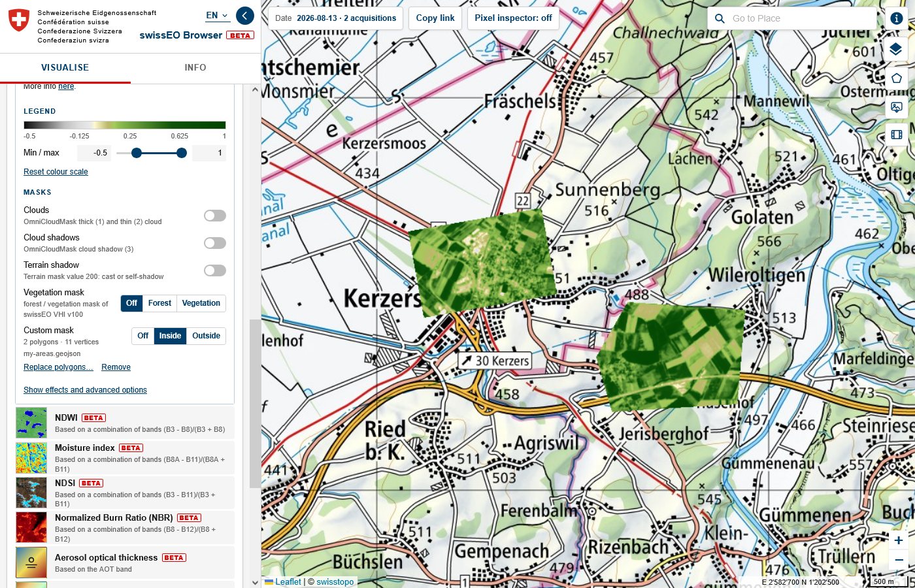The width and height of the screenshot is (915, 588).
Task: Enable the Terrain shadow mask toggle
Action: coord(215,270)
